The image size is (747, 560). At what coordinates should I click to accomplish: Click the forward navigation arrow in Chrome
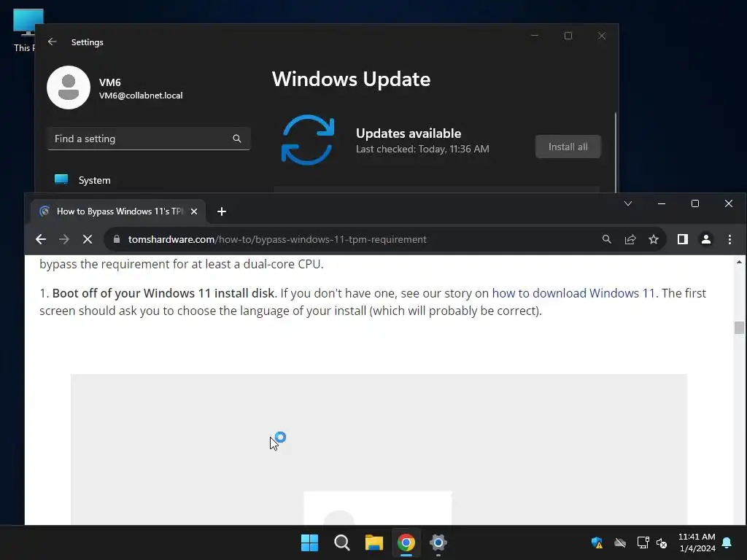click(x=64, y=239)
